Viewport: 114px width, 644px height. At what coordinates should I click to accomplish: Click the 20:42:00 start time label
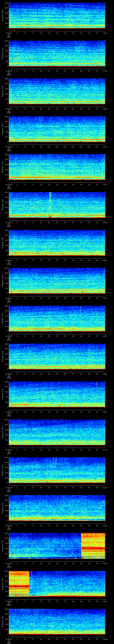pyautogui.click(x=9, y=525)
